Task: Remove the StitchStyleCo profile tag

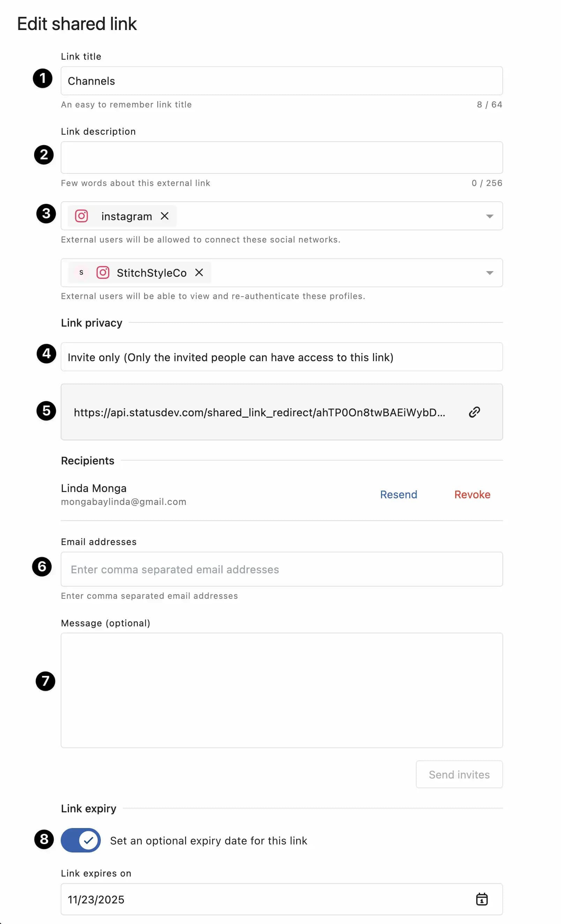Action: tap(199, 273)
